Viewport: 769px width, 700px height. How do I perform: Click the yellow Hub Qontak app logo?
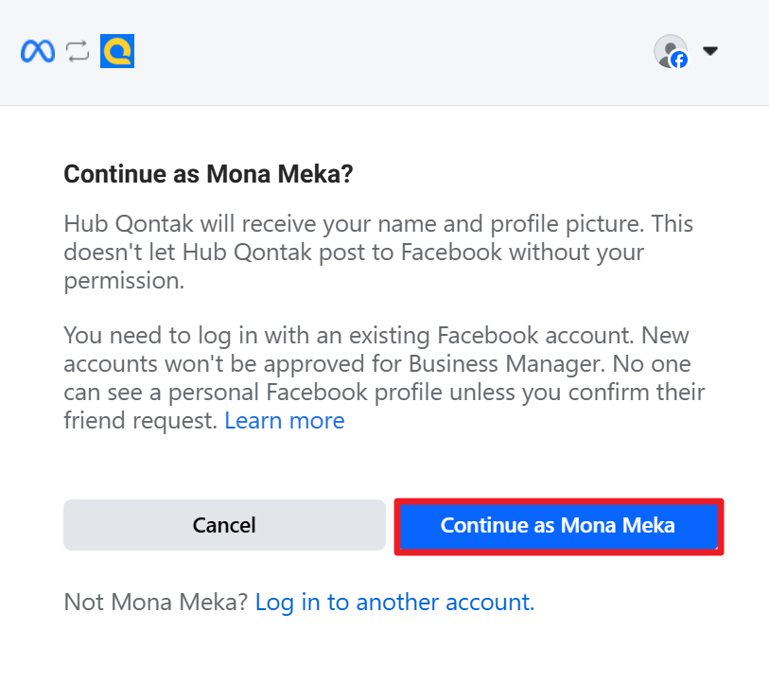tap(117, 51)
